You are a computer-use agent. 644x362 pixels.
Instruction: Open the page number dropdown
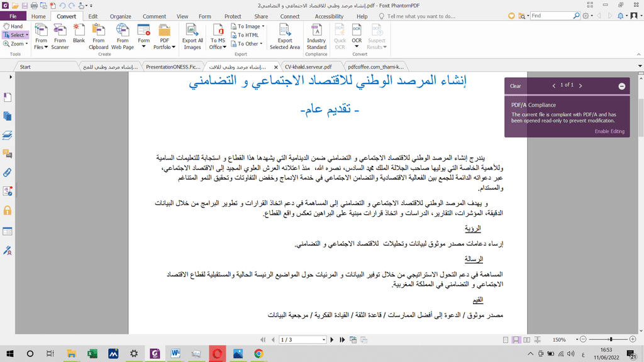tap(324, 340)
